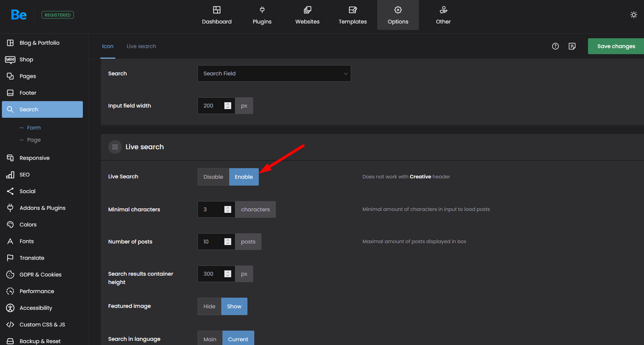Open the Other section
This screenshot has width=644, height=345.
coord(443,15)
